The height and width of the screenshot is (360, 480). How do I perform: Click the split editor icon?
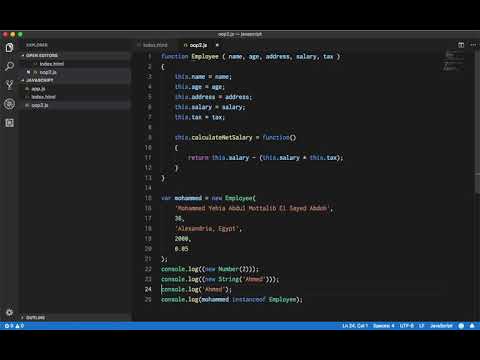461,45
